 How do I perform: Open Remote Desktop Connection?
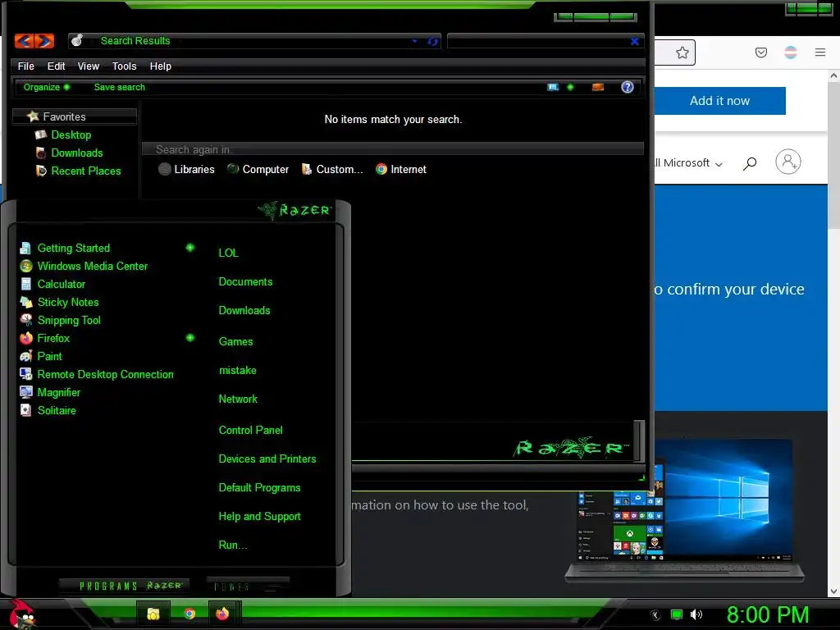pos(105,374)
